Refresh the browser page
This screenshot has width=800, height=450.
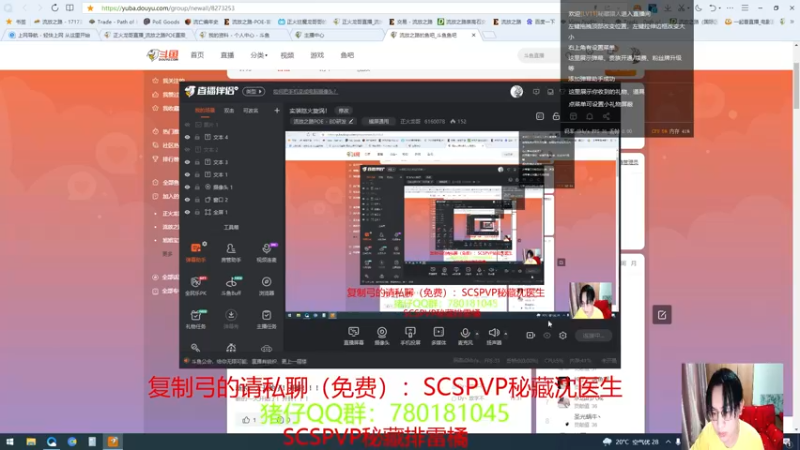click(55, 8)
